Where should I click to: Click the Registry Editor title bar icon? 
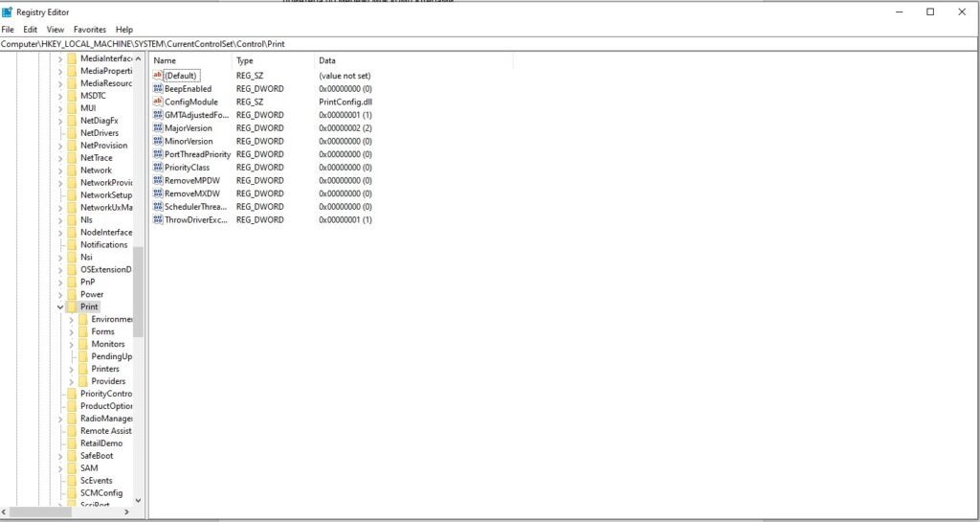coord(8,12)
